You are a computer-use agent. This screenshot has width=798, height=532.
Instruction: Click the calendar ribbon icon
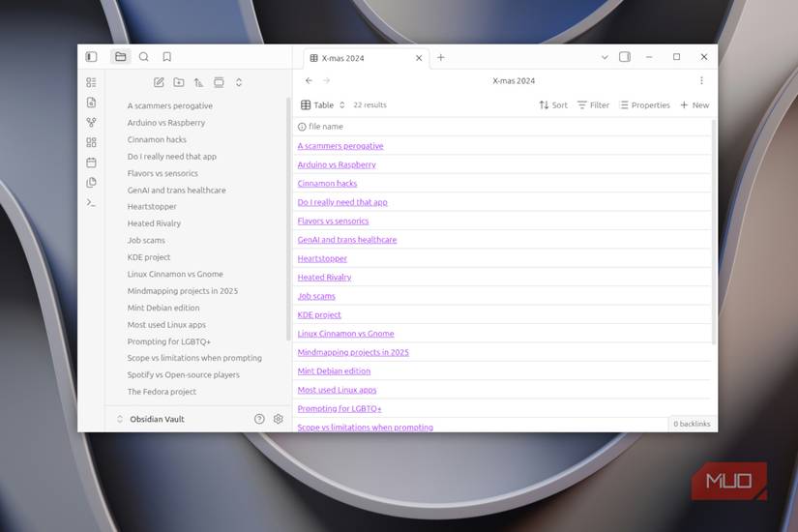click(x=91, y=163)
